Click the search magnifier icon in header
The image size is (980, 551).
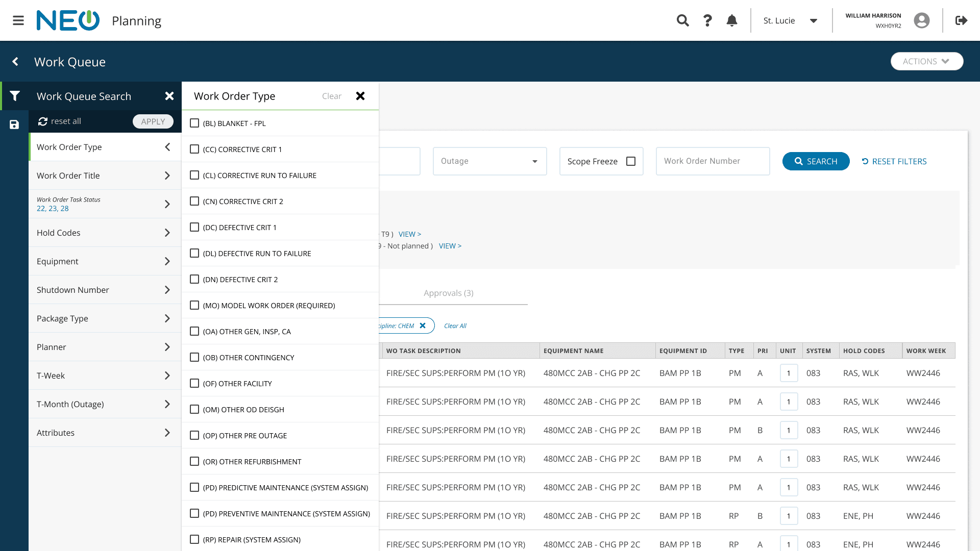(682, 20)
